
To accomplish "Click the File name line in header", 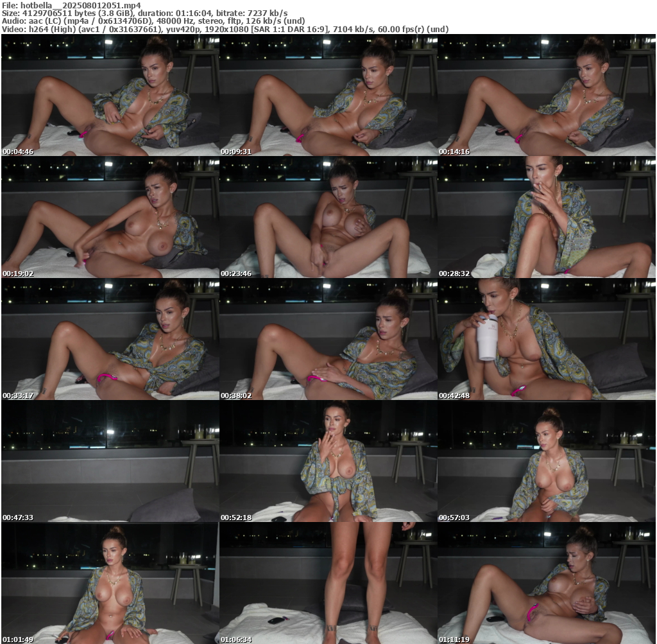I will (71, 5).
